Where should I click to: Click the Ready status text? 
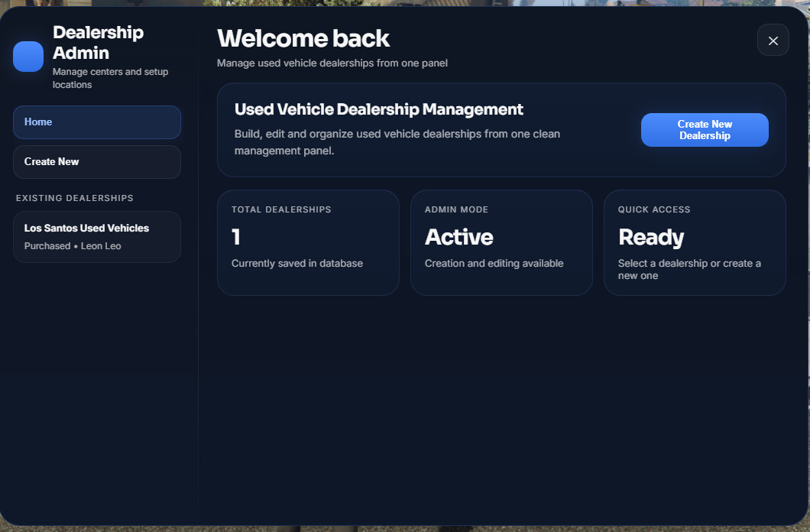[651, 238]
